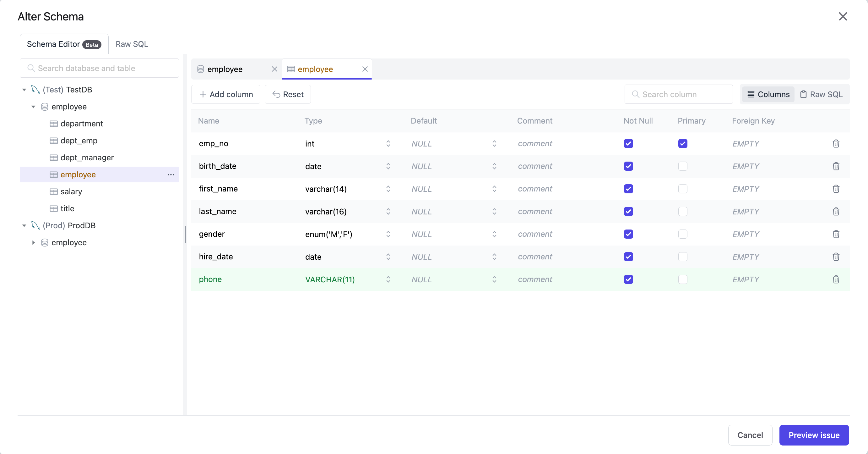The width and height of the screenshot is (868, 454).
Task: Switch to the Raw SQL tab
Action: point(132,44)
